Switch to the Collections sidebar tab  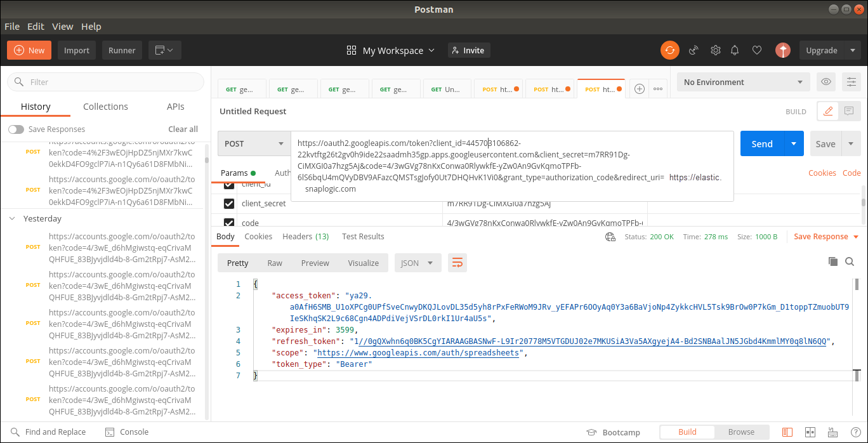pyautogui.click(x=105, y=107)
